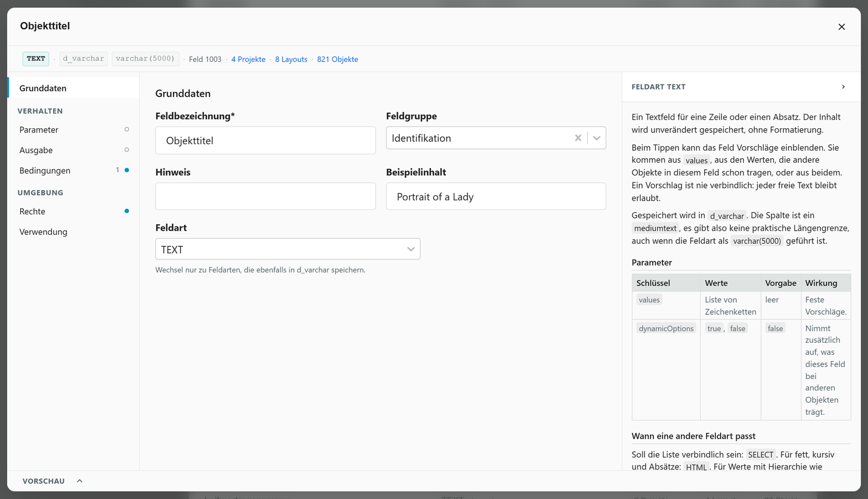Click the varchar(5000) badge in header
This screenshot has width=868, height=499.
[145, 58]
